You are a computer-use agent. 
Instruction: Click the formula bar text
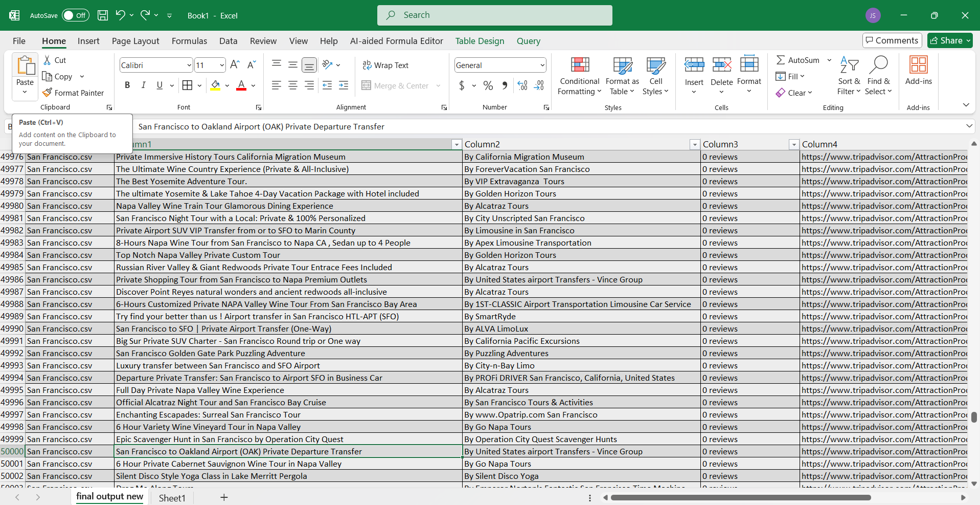pyautogui.click(x=261, y=126)
